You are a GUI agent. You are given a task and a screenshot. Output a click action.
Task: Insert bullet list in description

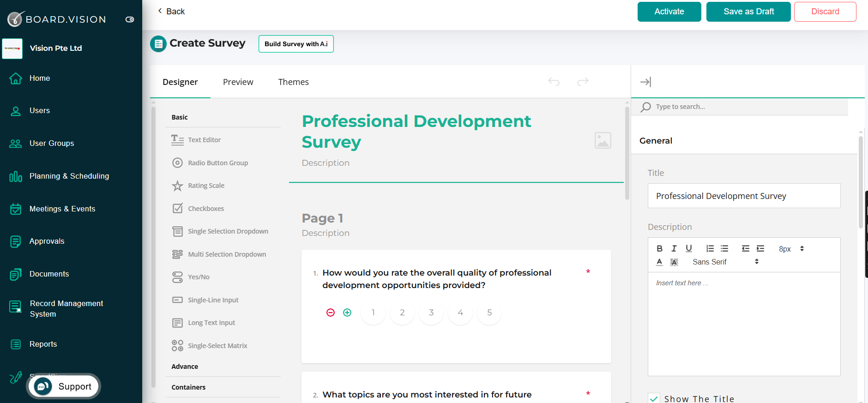coord(724,248)
